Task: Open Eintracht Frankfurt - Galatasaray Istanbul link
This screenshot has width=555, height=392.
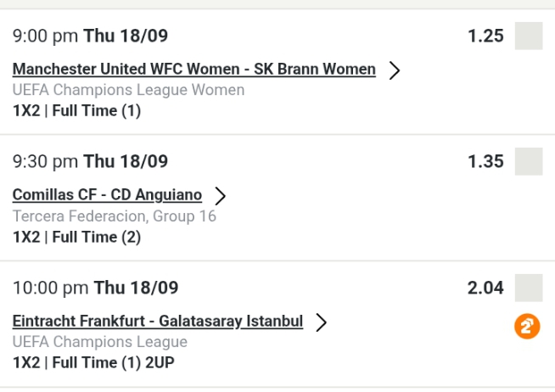Action: pos(158,322)
